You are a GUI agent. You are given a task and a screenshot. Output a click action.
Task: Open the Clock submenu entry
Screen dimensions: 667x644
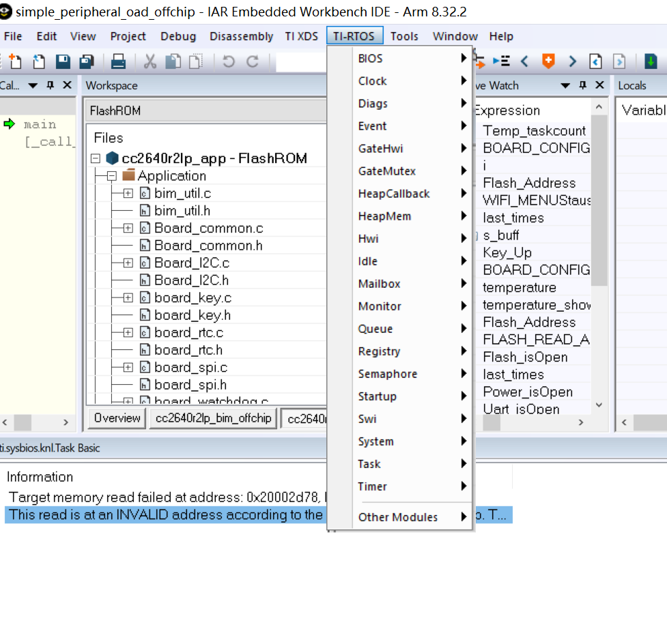[x=412, y=80]
